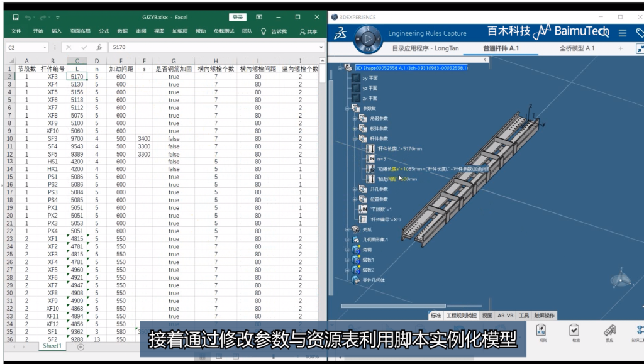Select the xy 平面 plane icon in tree
644x364 pixels.
pyautogui.click(x=355, y=78)
